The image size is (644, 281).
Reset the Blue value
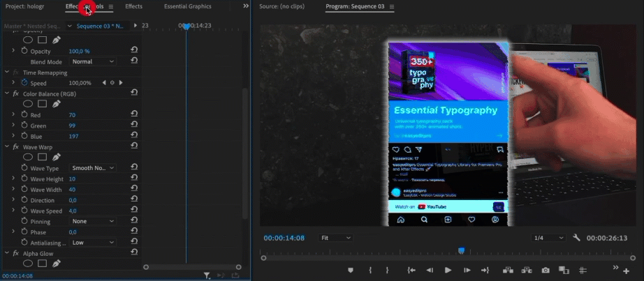134,135
